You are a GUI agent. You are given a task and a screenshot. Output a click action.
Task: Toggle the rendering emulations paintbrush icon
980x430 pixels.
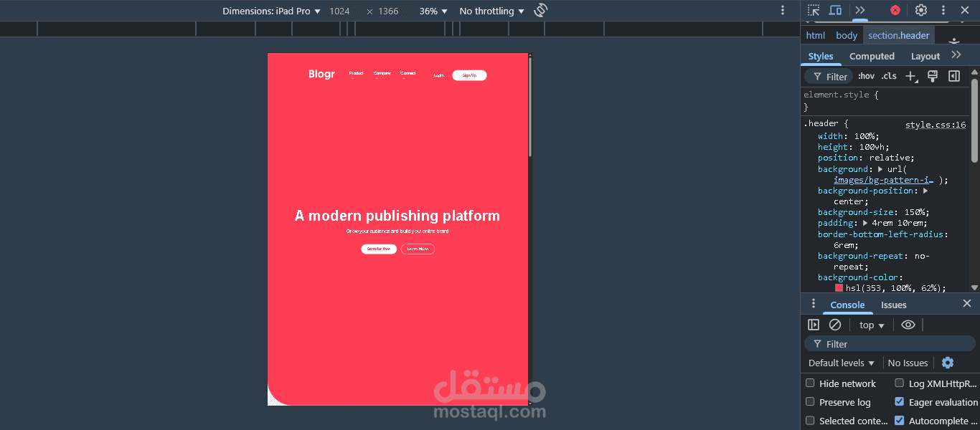933,76
